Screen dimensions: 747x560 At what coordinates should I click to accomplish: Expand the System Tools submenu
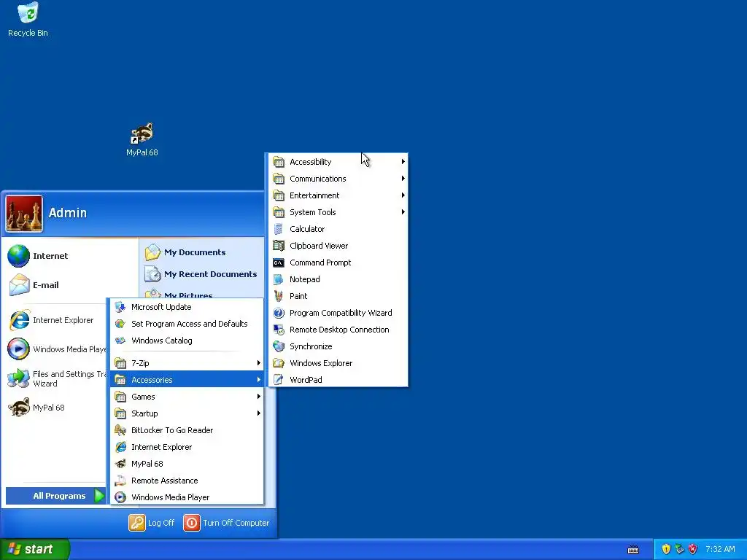click(x=338, y=212)
